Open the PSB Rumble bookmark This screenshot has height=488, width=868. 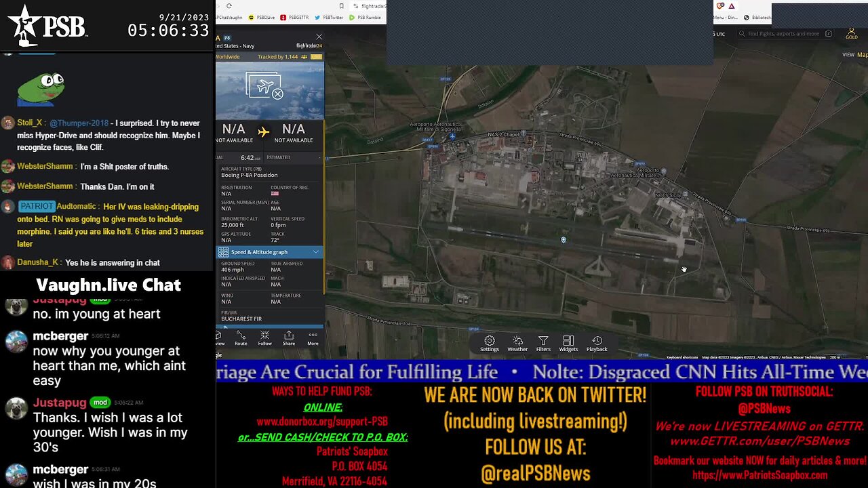366,18
